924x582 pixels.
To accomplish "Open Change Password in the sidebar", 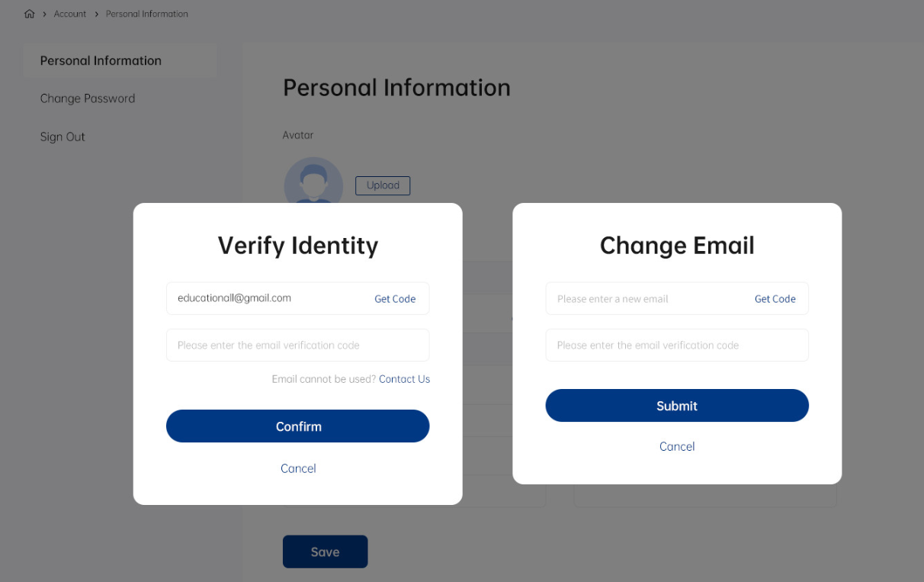I will pyautogui.click(x=88, y=98).
